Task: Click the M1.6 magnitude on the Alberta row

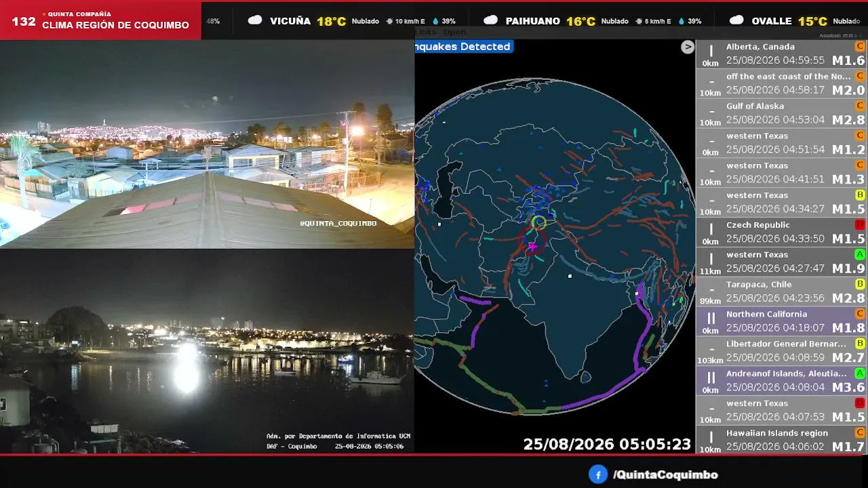Action: click(x=848, y=61)
